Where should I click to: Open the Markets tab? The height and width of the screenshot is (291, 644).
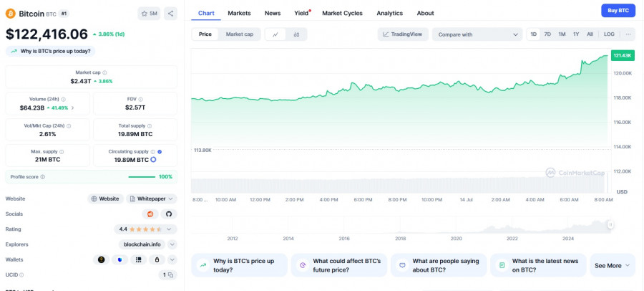239,13
